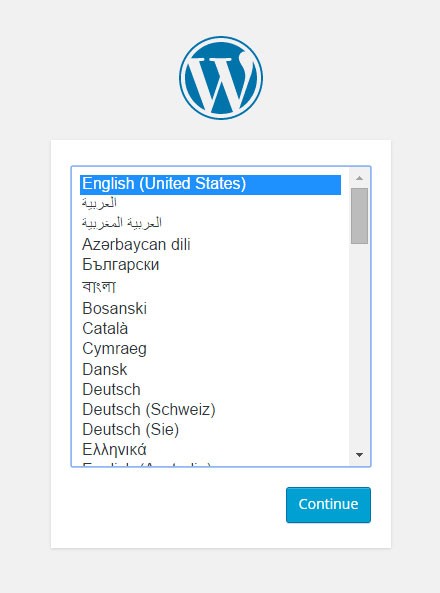This screenshot has height=593, width=440.
Task: Choose the Bengali language entry
Action: tap(210, 287)
